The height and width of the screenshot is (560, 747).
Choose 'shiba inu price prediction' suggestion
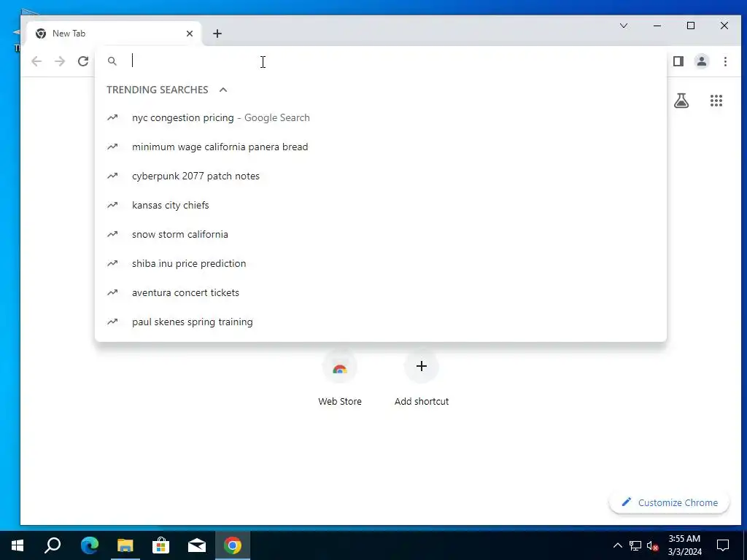click(381, 263)
